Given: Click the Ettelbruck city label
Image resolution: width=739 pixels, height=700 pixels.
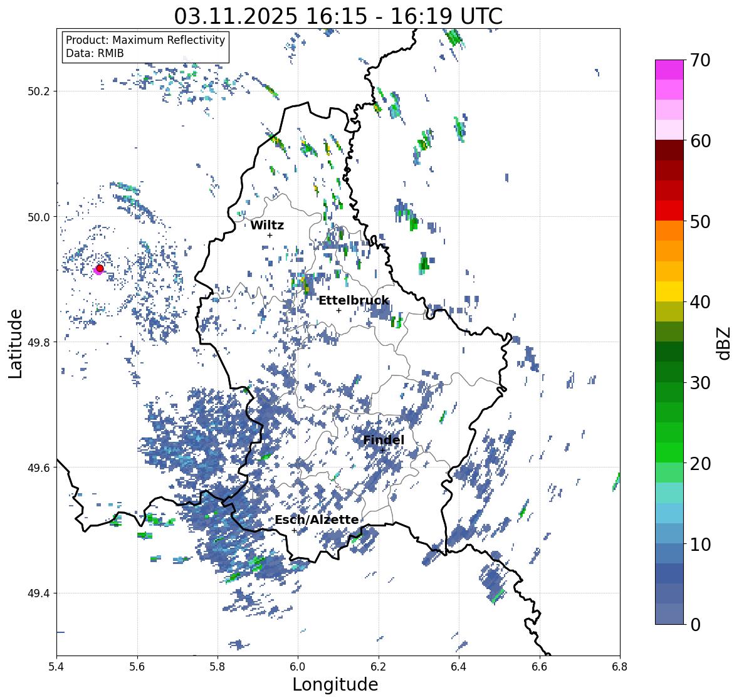Looking at the screenshot, I should (x=354, y=300).
